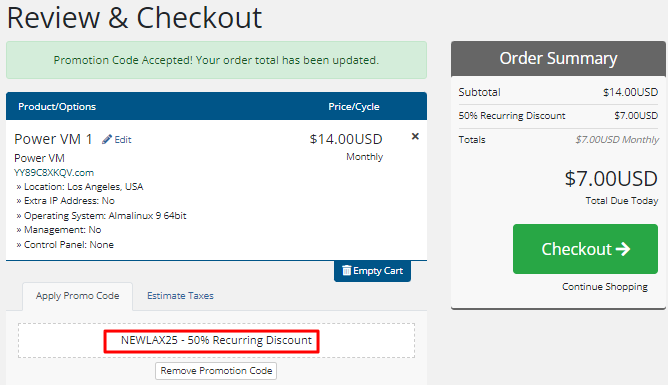The image size is (668, 385).
Task: Click the trash icon on Empty Cart
Action: (347, 270)
